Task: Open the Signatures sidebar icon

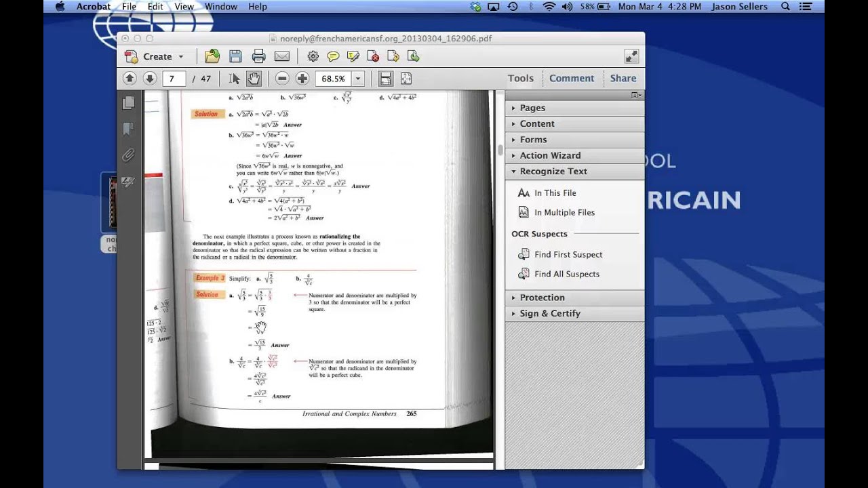Action: [x=128, y=182]
